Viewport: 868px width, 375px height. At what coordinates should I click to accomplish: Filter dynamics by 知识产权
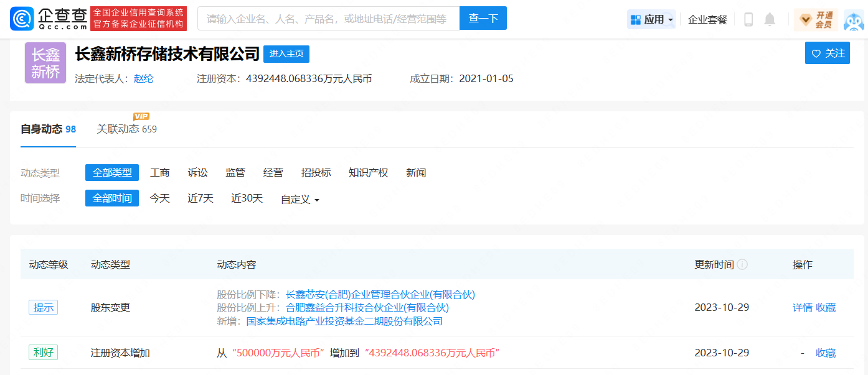point(369,172)
